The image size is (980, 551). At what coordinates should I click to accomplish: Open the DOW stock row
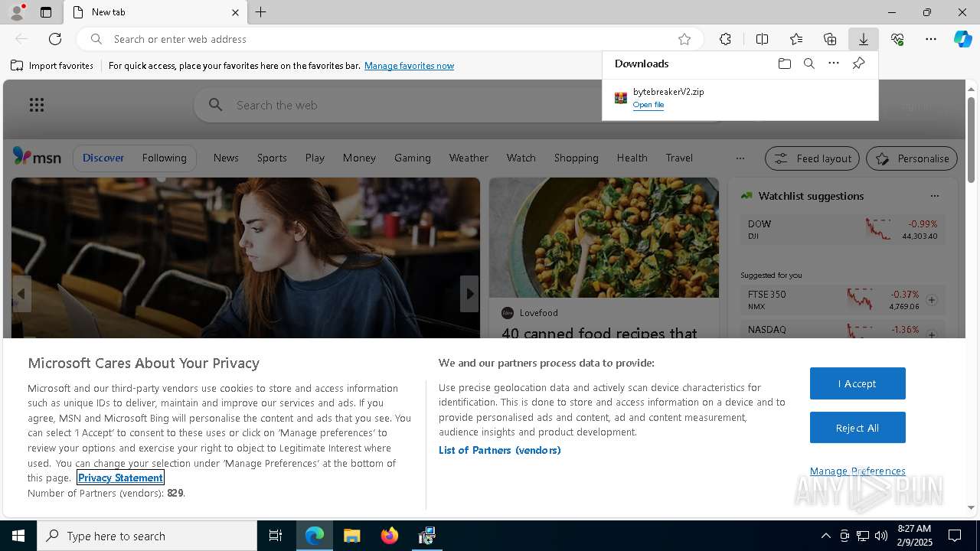[x=842, y=229]
